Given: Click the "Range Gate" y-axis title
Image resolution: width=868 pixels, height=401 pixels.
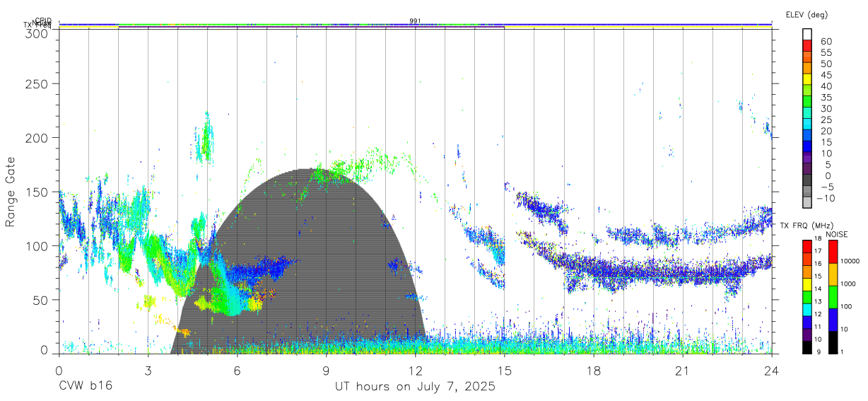Looking at the screenshot, I should click(11, 190).
